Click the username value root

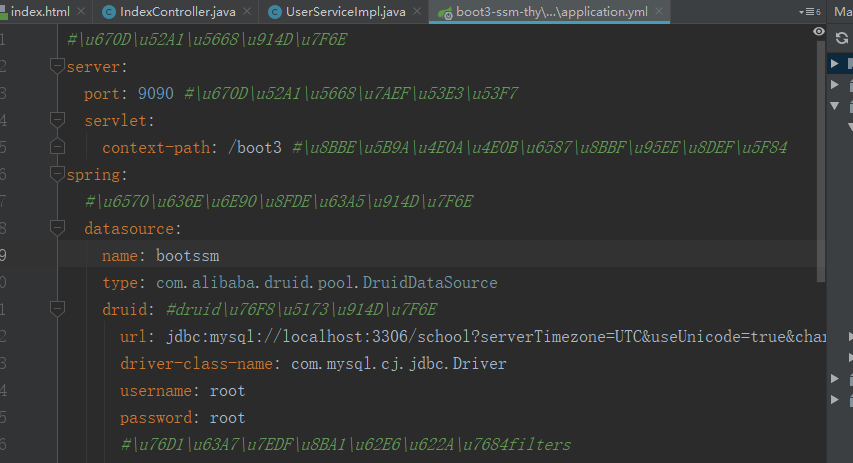[x=227, y=391]
